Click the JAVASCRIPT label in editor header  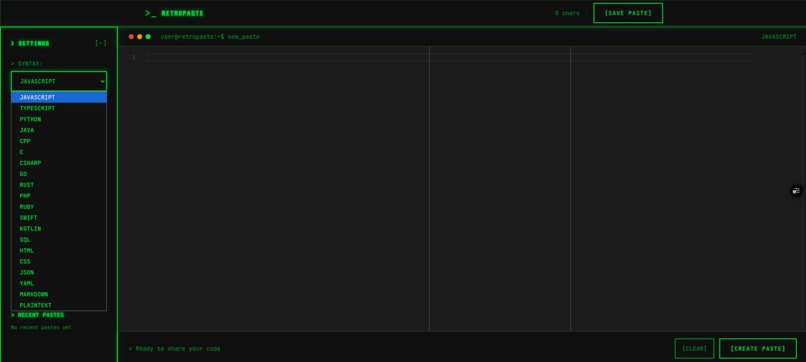(x=779, y=37)
